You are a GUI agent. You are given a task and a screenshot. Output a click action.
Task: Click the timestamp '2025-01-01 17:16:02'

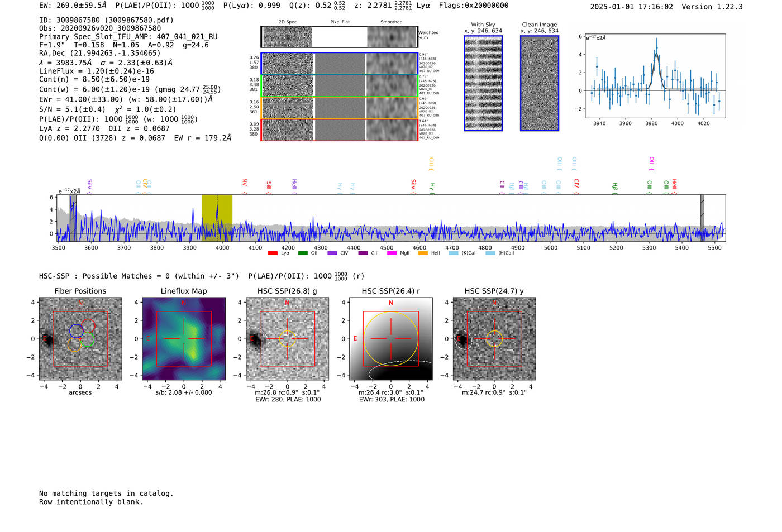(632, 7)
